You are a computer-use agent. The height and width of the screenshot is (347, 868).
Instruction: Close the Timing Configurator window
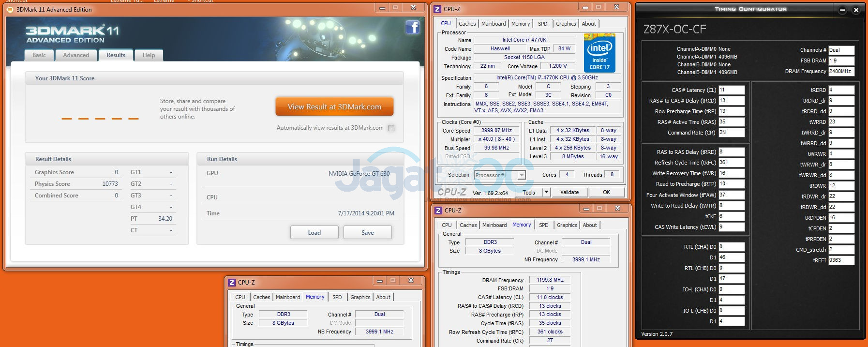pos(856,10)
